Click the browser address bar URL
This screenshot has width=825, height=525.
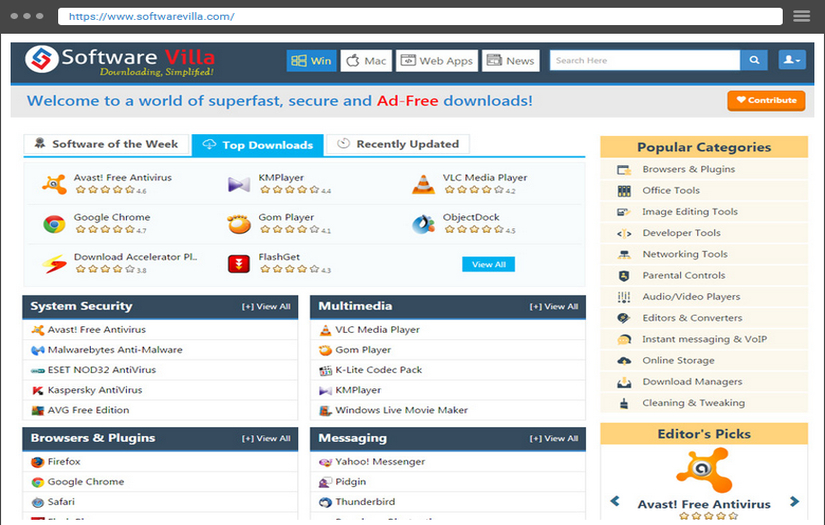pos(152,16)
